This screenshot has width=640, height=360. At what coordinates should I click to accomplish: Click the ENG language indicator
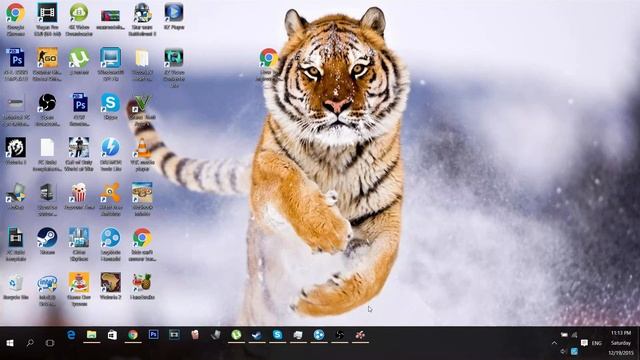597,343
